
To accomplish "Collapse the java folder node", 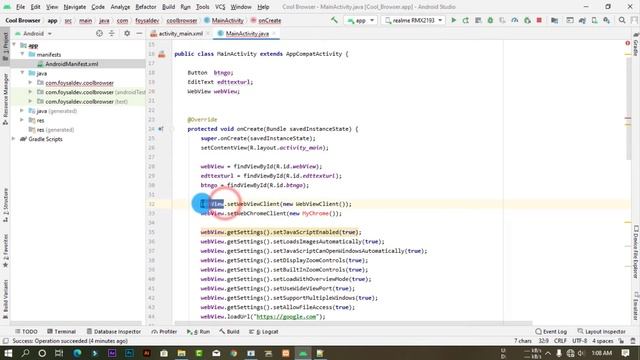I will (22, 73).
